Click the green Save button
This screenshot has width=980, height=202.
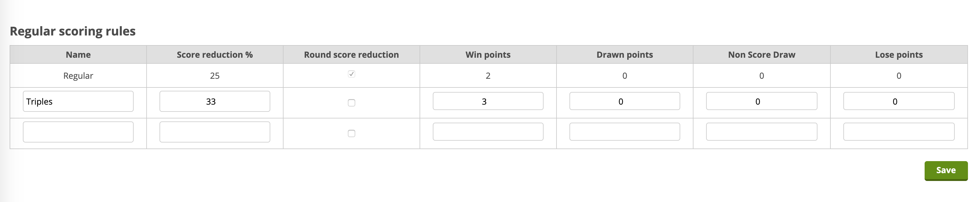coord(946,170)
